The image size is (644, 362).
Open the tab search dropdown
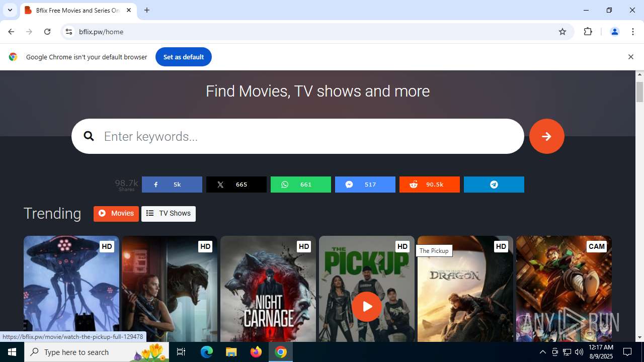10,10
